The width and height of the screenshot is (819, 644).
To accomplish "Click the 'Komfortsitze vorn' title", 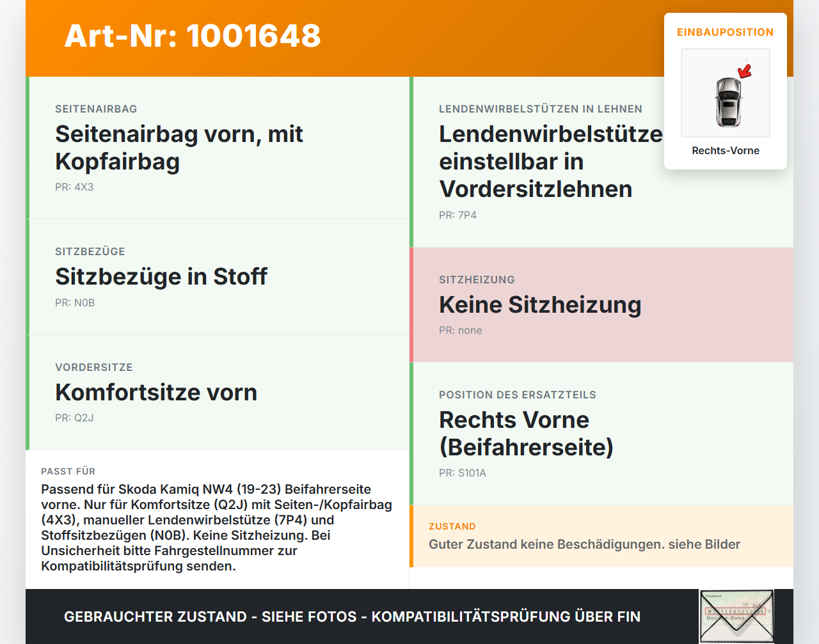I will coord(156,392).
